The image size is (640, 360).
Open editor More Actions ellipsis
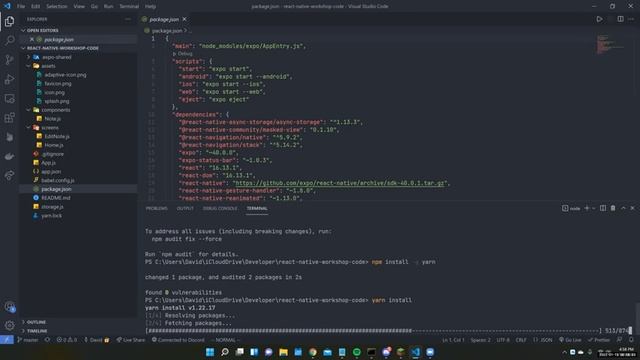[631, 19]
